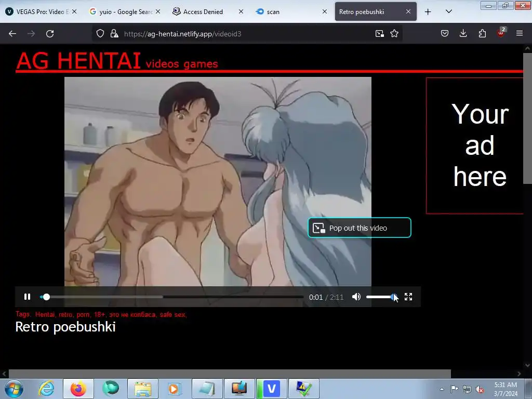Bookmark this page with the star icon
Image resolution: width=532 pixels, height=399 pixels.
pos(394,34)
